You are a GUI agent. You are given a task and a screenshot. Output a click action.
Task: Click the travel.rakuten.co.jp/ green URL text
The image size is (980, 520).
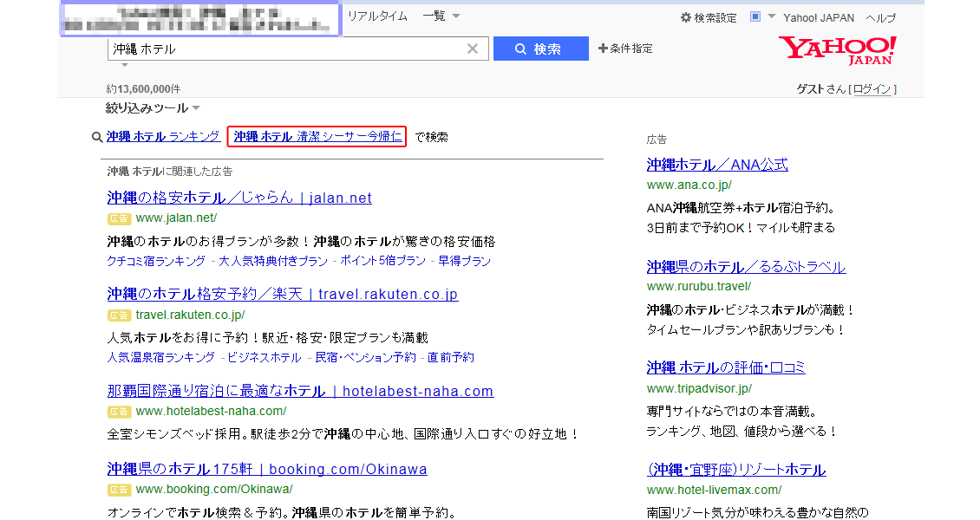coord(190,315)
